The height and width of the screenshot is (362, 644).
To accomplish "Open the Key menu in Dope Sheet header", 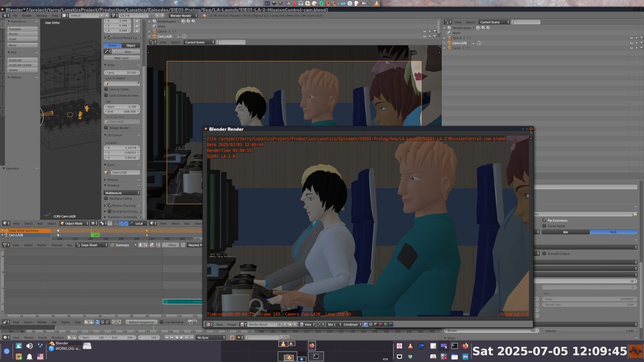I will (x=70, y=245).
